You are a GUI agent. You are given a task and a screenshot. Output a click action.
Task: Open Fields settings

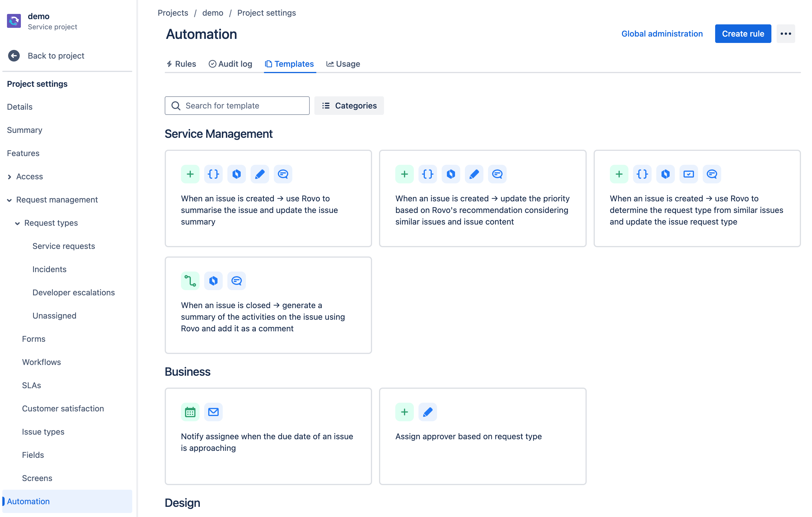coord(33,455)
